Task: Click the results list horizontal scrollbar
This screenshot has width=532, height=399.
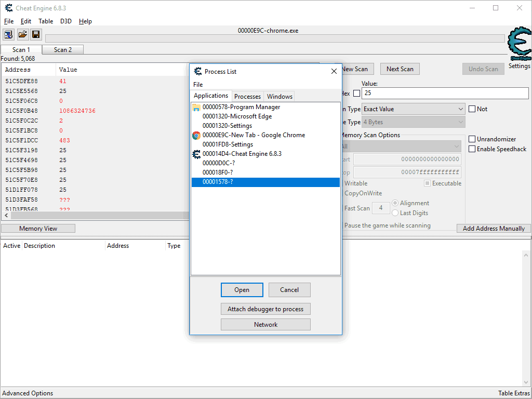Action: pos(97,216)
